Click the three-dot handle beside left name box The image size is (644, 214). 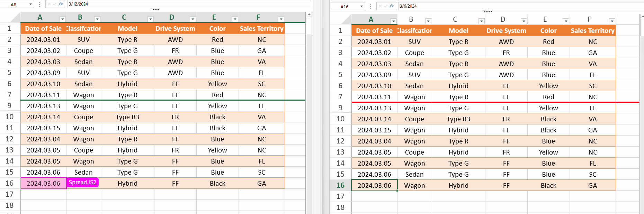tap(40, 4)
